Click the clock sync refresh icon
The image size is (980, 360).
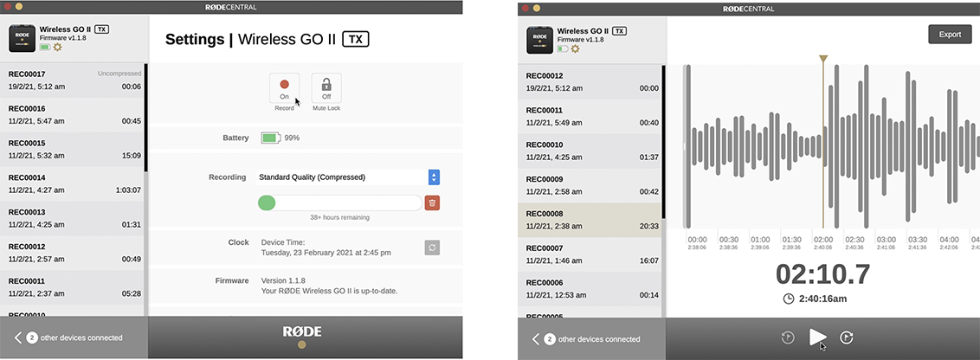pos(432,247)
